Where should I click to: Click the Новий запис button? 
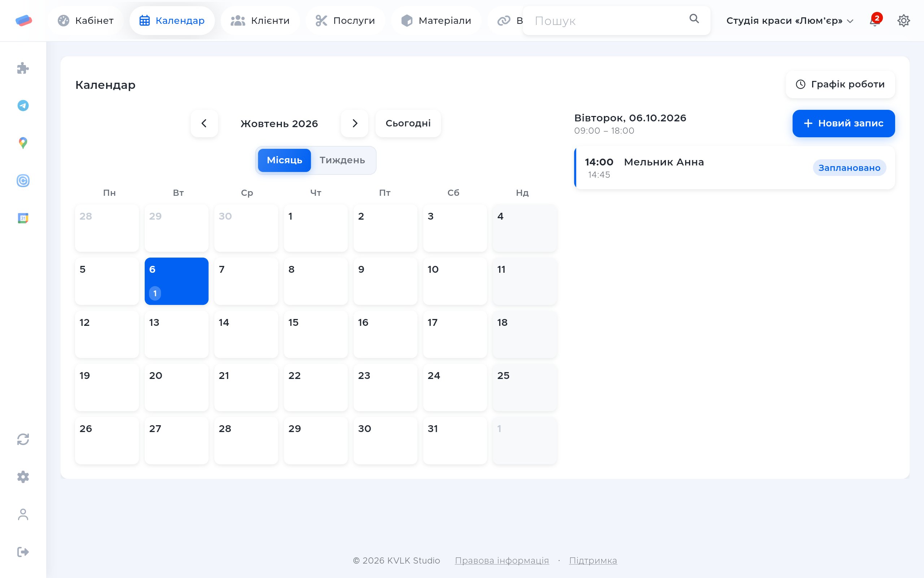coord(844,124)
